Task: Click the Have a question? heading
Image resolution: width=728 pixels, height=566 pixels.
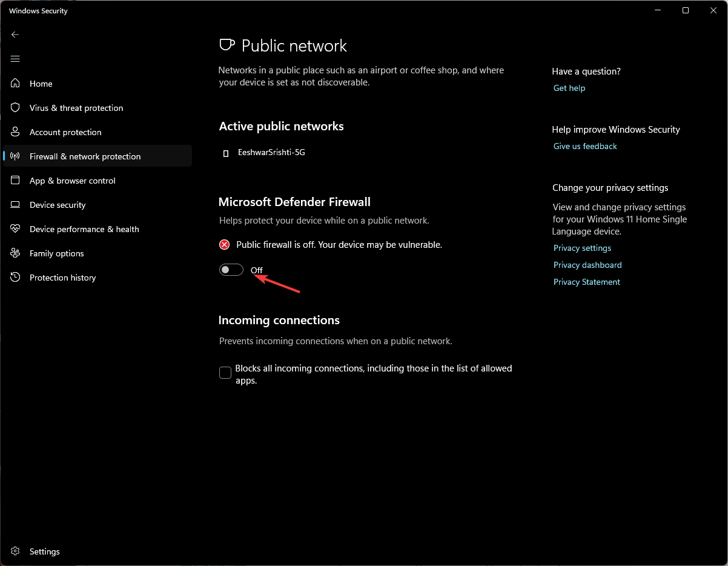Action: click(x=586, y=71)
